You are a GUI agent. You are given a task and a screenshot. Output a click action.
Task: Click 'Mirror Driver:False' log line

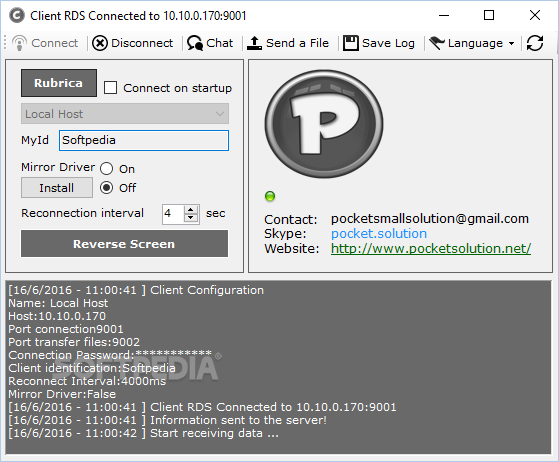(x=62, y=394)
